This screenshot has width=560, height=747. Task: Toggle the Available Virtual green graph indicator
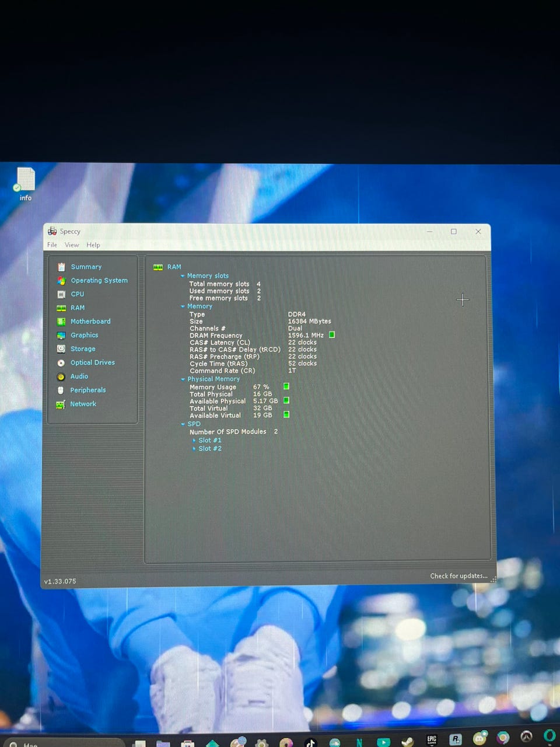point(286,414)
